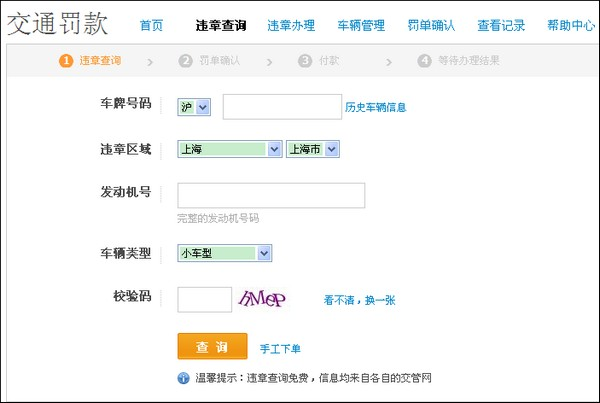Click the step 1 违章查询 number icon
This screenshot has height=403, width=600.
tap(66, 61)
